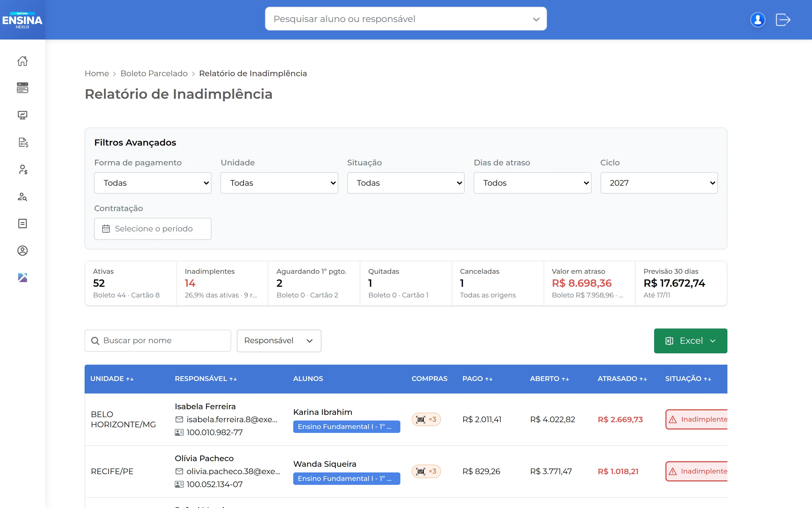This screenshot has width=812, height=508.
Task: Open the Home icon in sidebar
Action: pyautogui.click(x=23, y=61)
